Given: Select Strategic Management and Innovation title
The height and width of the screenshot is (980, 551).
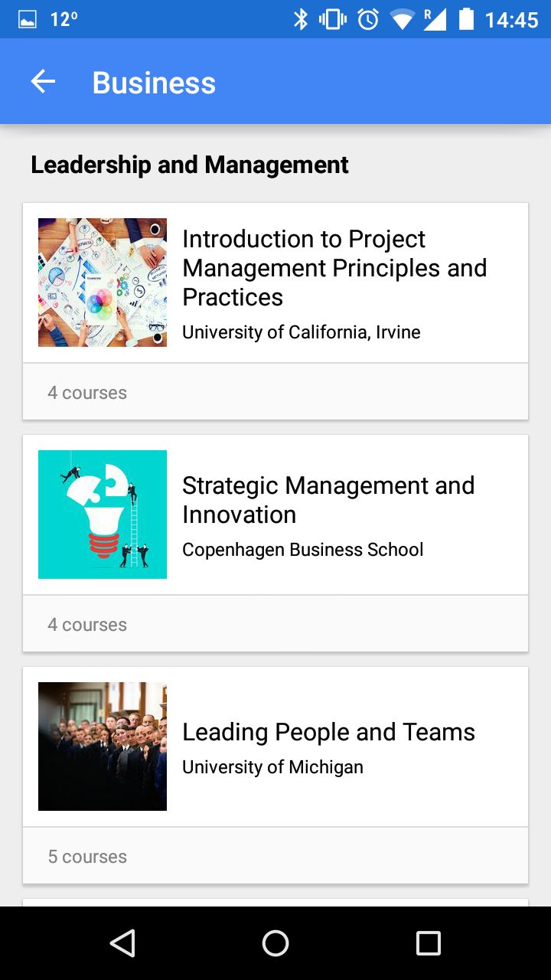Looking at the screenshot, I should (328, 500).
